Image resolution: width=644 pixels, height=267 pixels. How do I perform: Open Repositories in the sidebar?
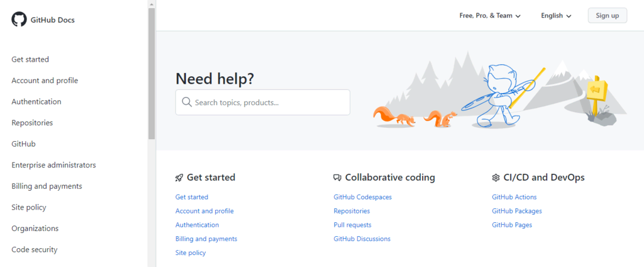coord(32,123)
